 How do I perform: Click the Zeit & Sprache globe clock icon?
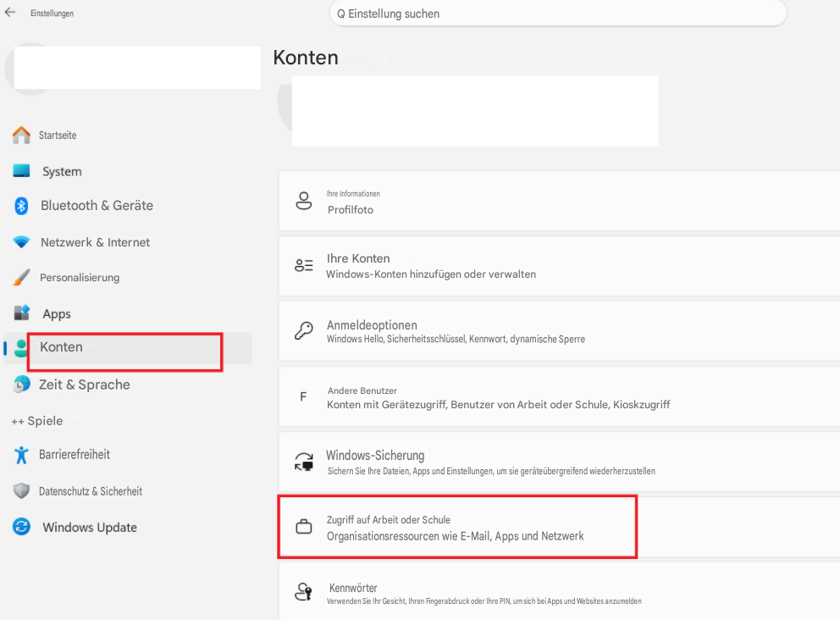click(x=21, y=385)
